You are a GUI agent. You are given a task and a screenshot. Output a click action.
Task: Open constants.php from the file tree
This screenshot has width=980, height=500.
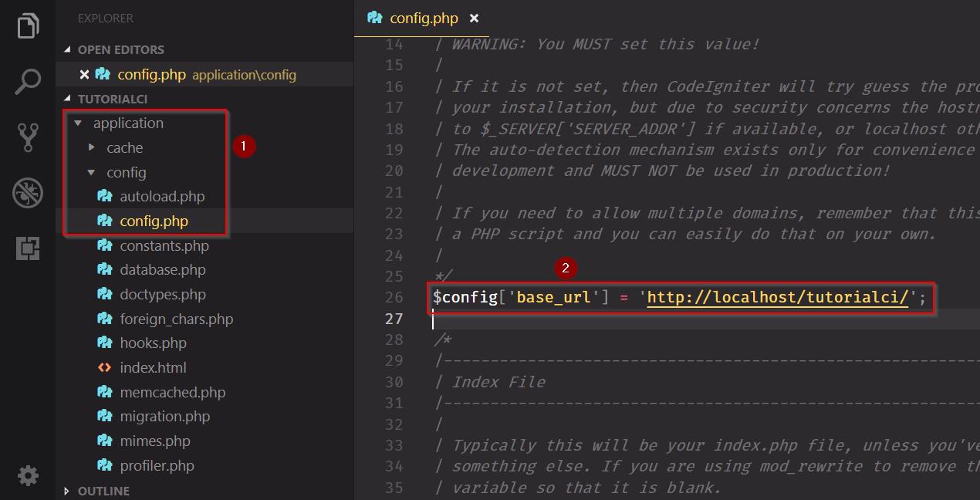click(164, 245)
